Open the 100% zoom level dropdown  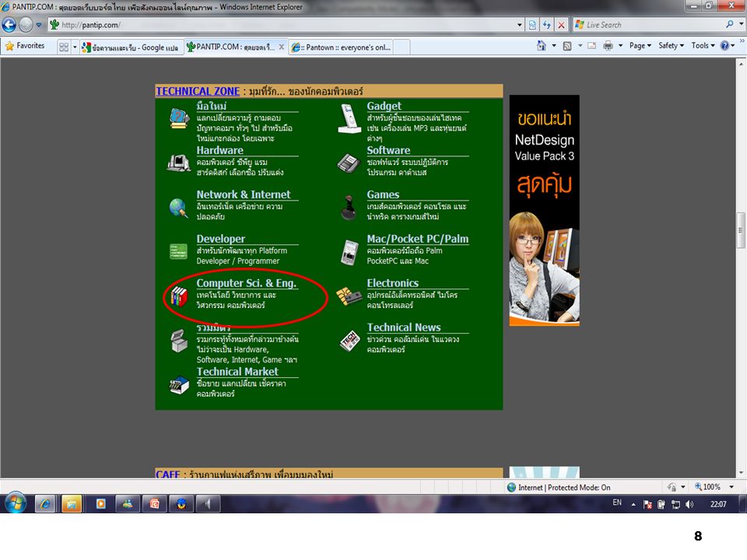pos(731,487)
